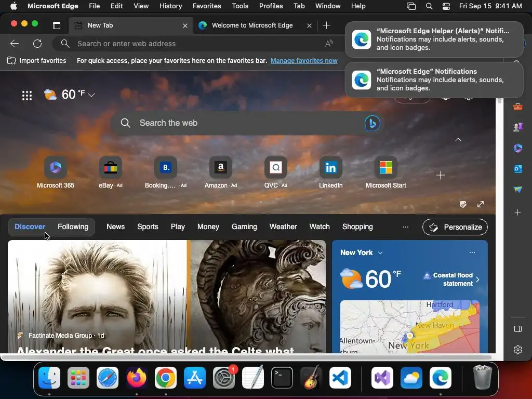
Task: Open the Amazon quick link
Action: 220,172
